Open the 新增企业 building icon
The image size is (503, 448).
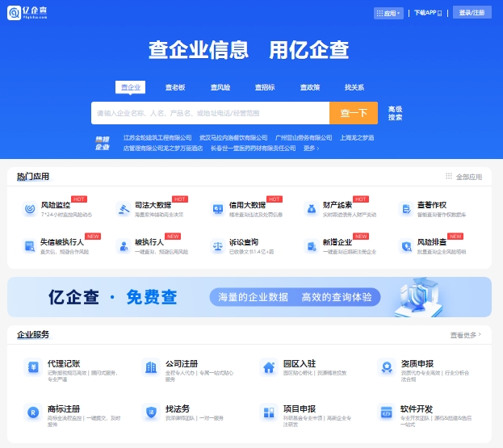pyautogui.click(x=312, y=246)
